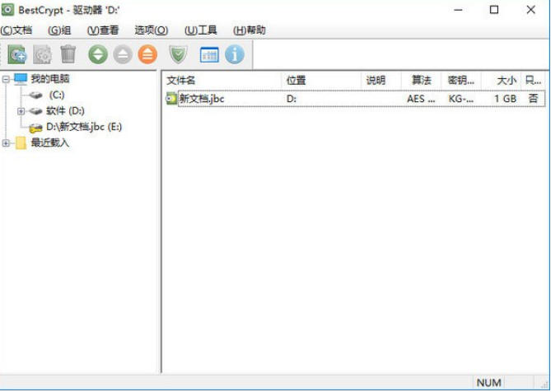This screenshot has width=551, height=392.
Task: Sort by 说明 column header
Action: (381, 81)
